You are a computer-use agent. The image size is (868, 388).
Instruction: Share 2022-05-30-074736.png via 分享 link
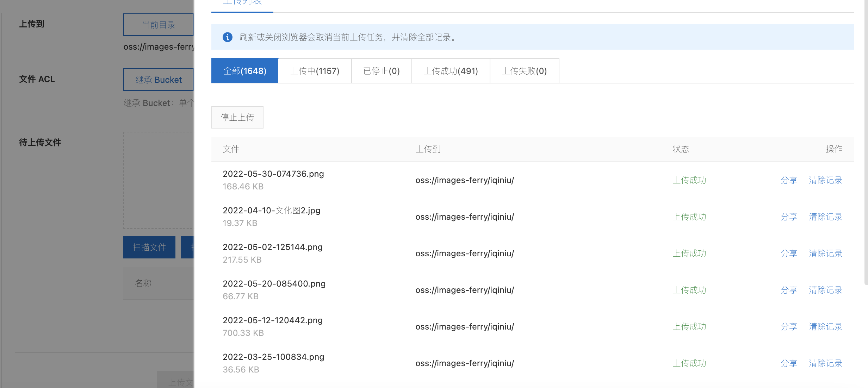[789, 180]
